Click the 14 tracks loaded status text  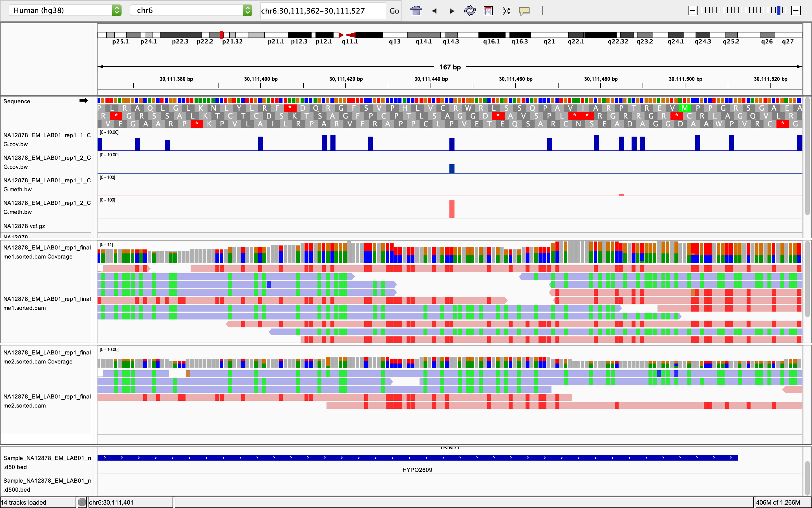pos(23,502)
